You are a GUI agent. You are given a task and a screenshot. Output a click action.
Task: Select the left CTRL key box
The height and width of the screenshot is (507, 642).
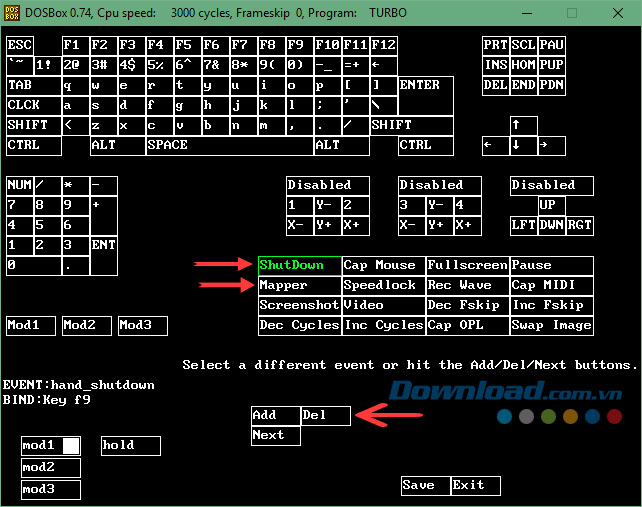(34, 145)
